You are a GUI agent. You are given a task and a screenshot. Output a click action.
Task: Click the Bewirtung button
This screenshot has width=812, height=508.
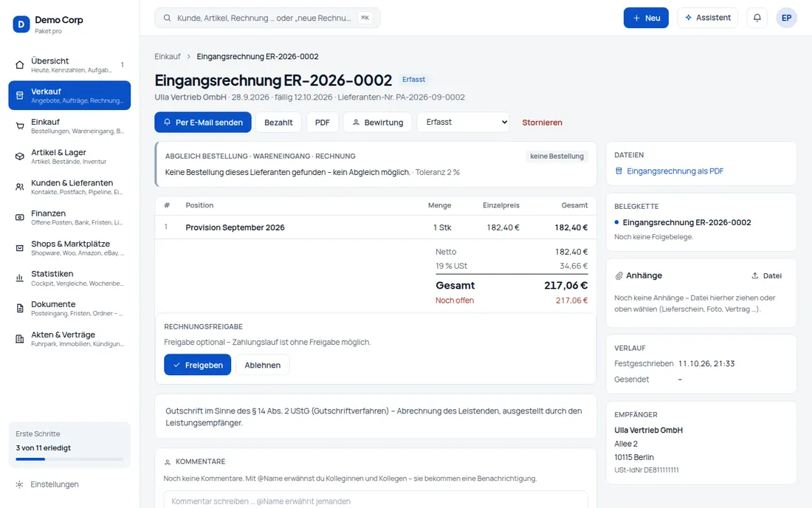pos(377,123)
